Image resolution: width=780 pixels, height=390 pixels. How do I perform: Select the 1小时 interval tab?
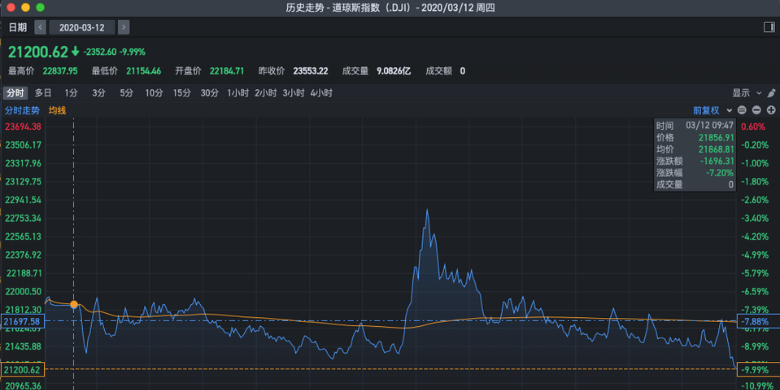click(238, 93)
